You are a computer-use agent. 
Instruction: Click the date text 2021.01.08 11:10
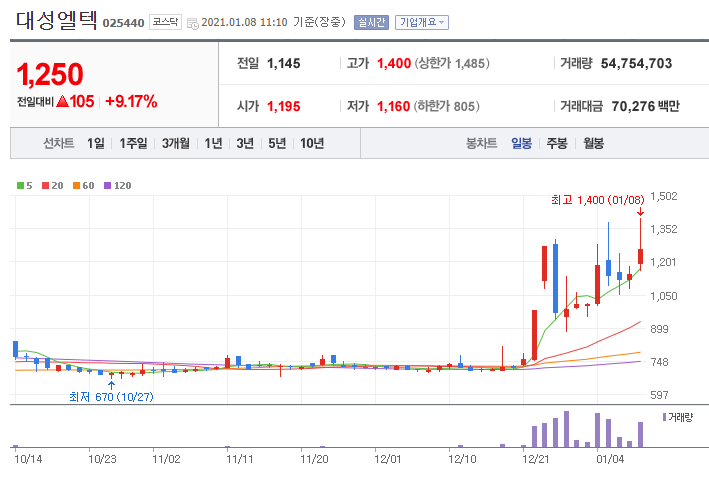point(244,22)
